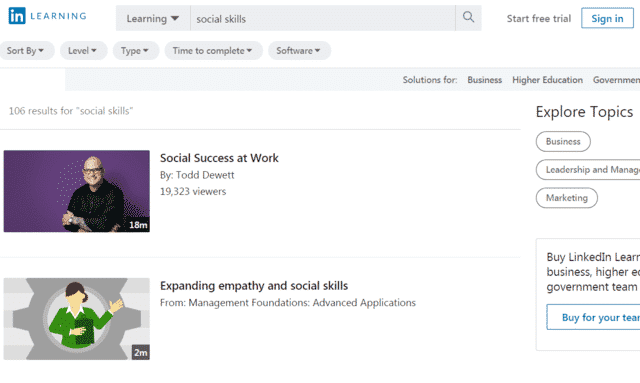Open the LinkedIn Learning logo home link
This screenshot has width=640, height=383.
click(x=47, y=16)
